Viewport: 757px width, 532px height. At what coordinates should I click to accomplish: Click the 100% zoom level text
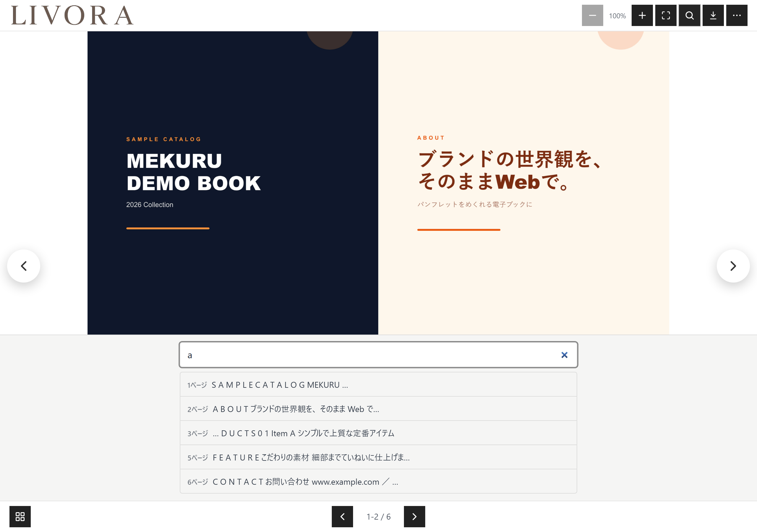tap(617, 16)
